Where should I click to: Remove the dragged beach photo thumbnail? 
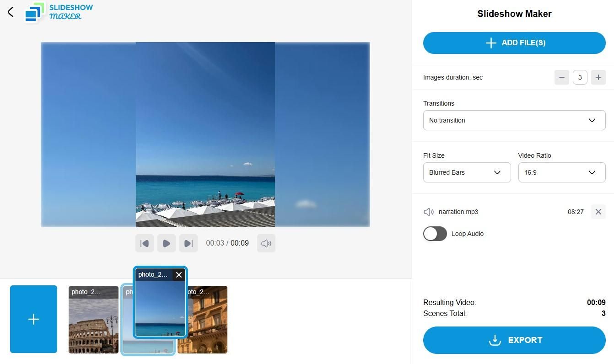[179, 275]
